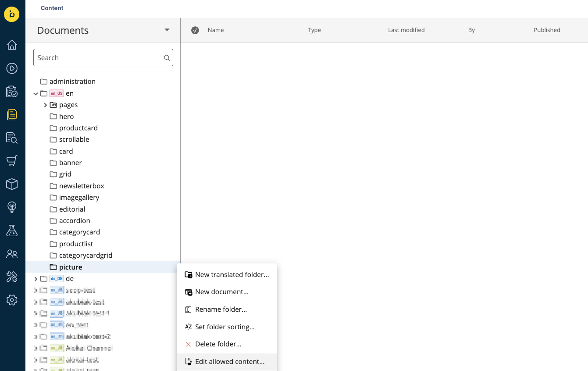This screenshot has height=371, width=588.
Task: Select the imagegallery folder
Action: 79,198
